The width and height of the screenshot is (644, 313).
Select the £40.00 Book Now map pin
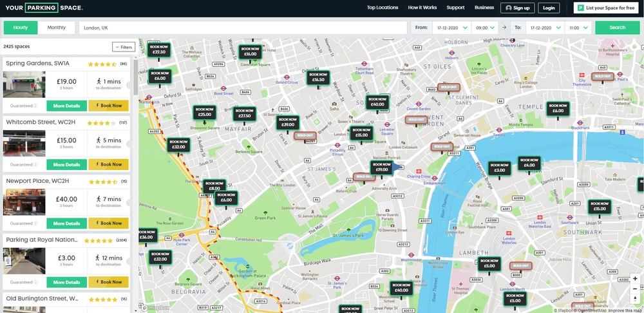pos(377,101)
